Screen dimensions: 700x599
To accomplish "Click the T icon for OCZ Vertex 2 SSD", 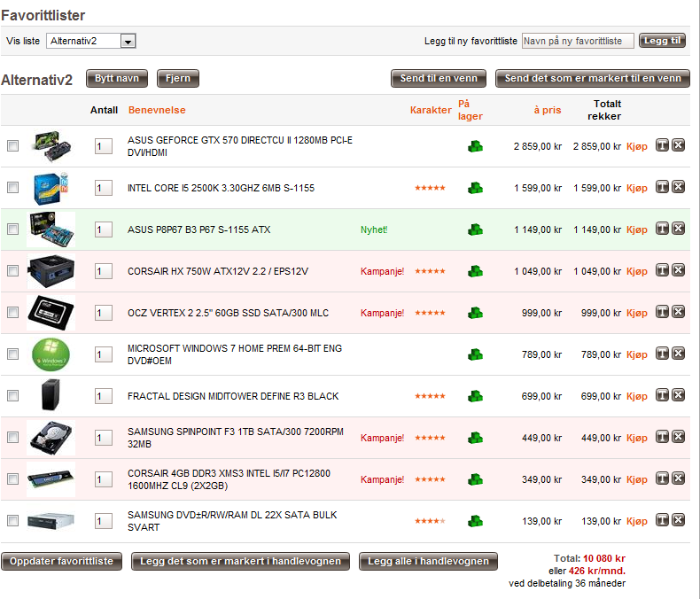I will tap(662, 312).
